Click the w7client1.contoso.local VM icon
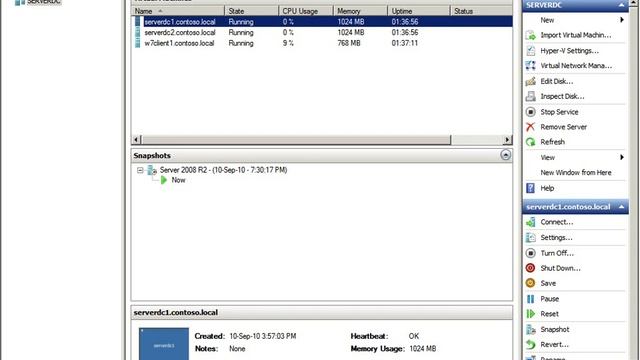 138,43
